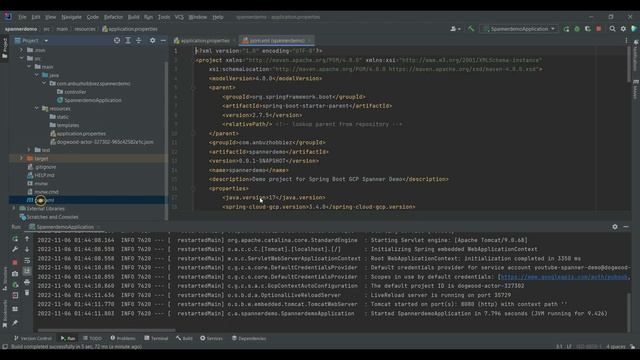640x360 pixels.
Task: Click Expand All icon in Project panel header
Action: (x=128, y=40)
